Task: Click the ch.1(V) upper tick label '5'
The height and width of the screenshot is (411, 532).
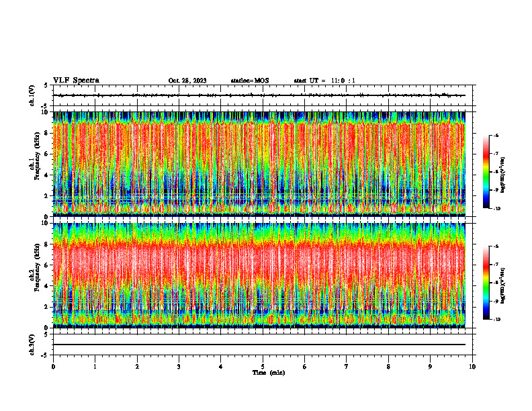Action: click(x=46, y=85)
